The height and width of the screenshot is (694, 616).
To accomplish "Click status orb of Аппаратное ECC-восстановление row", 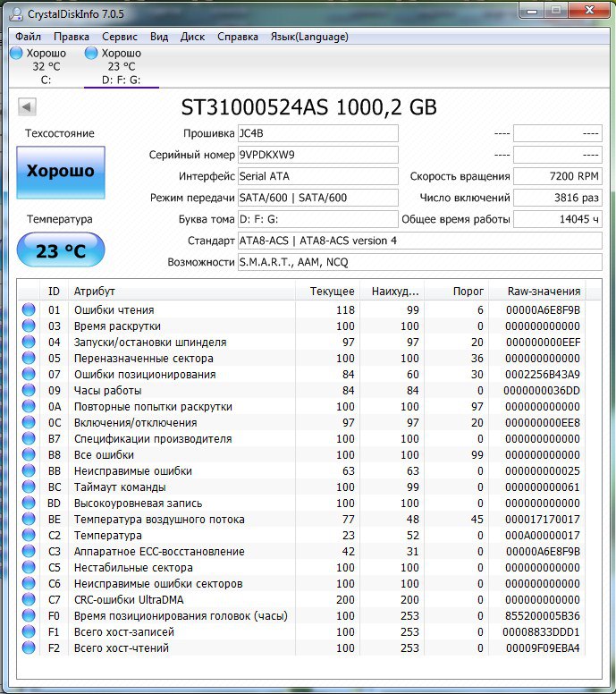I will tap(29, 551).
